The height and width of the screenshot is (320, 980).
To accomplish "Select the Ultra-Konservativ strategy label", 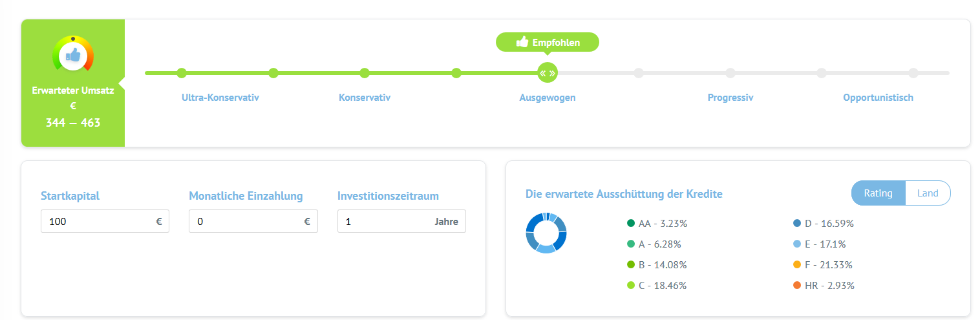I will 220,98.
